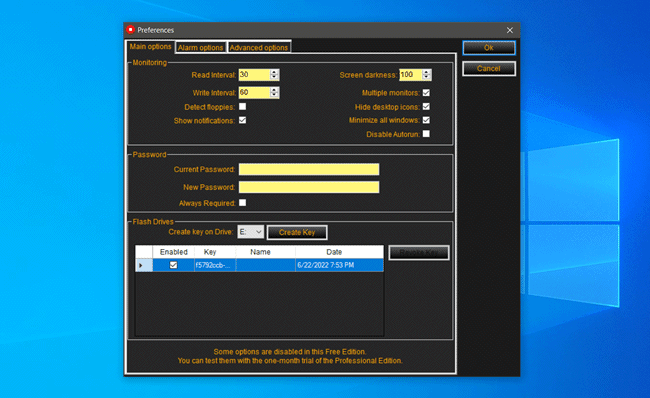Click the New Password field
This screenshot has height=398, width=650.
(309, 187)
